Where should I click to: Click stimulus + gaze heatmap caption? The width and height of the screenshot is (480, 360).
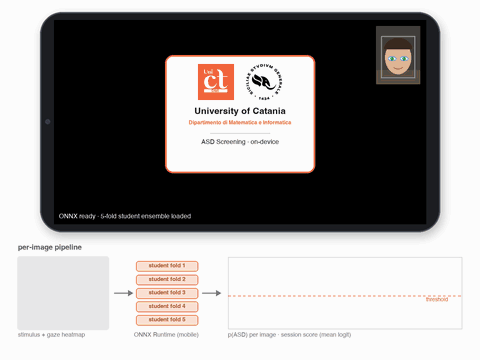(x=51, y=334)
